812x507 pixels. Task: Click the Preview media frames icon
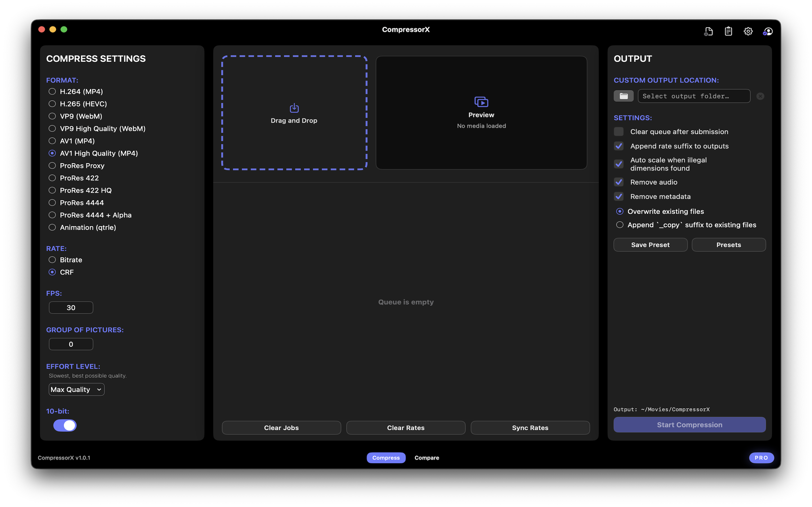[x=481, y=102]
